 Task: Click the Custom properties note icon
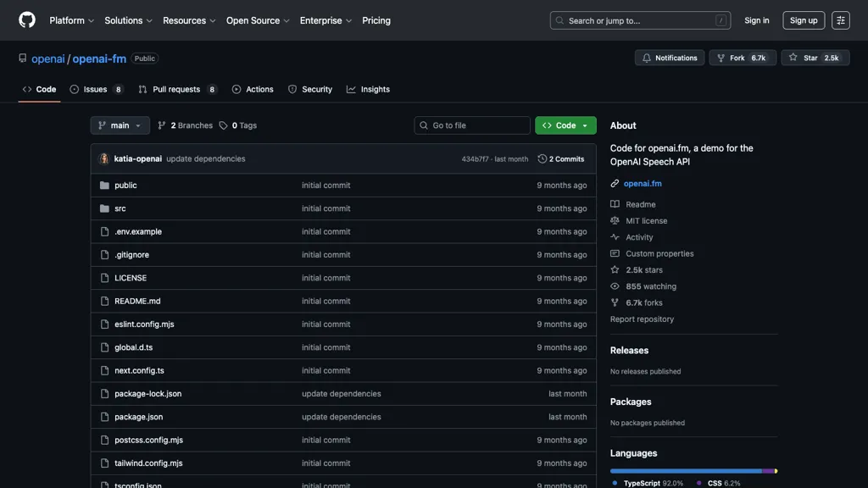pyautogui.click(x=615, y=253)
